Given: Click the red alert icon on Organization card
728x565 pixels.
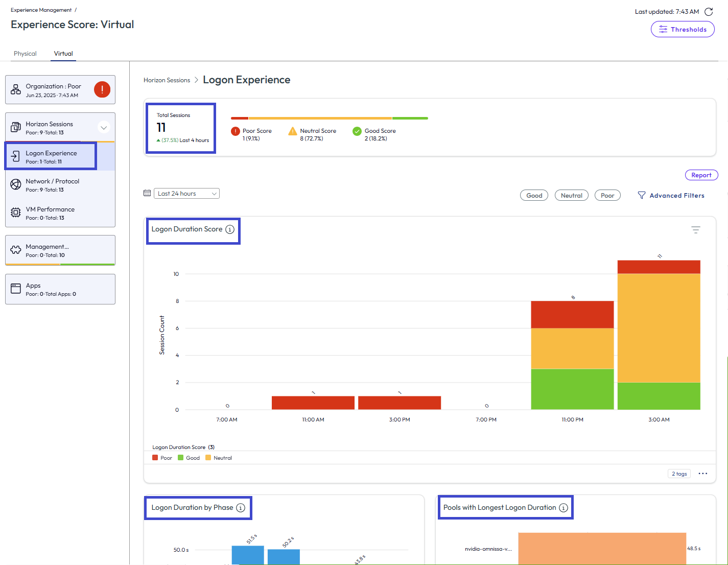Looking at the screenshot, I should [102, 89].
